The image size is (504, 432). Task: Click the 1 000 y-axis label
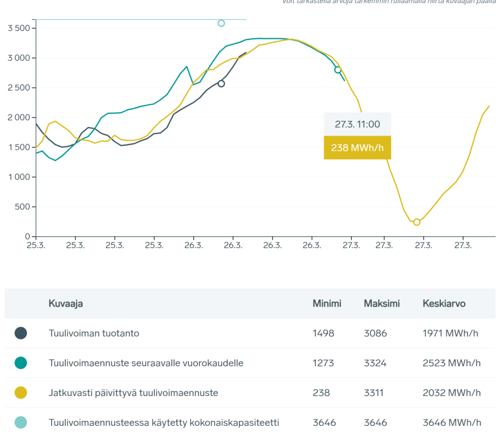coord(19,177)
